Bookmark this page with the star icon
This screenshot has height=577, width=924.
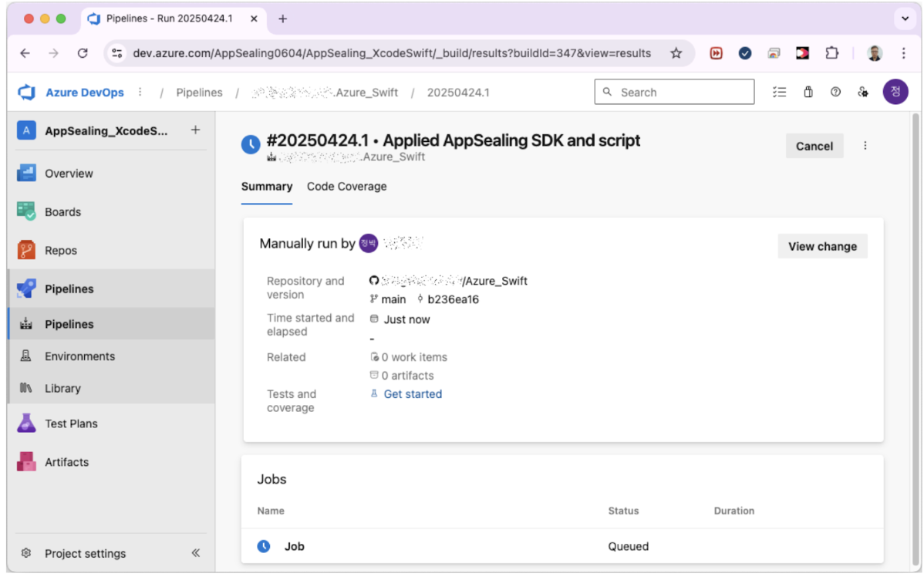click(676, 53)
